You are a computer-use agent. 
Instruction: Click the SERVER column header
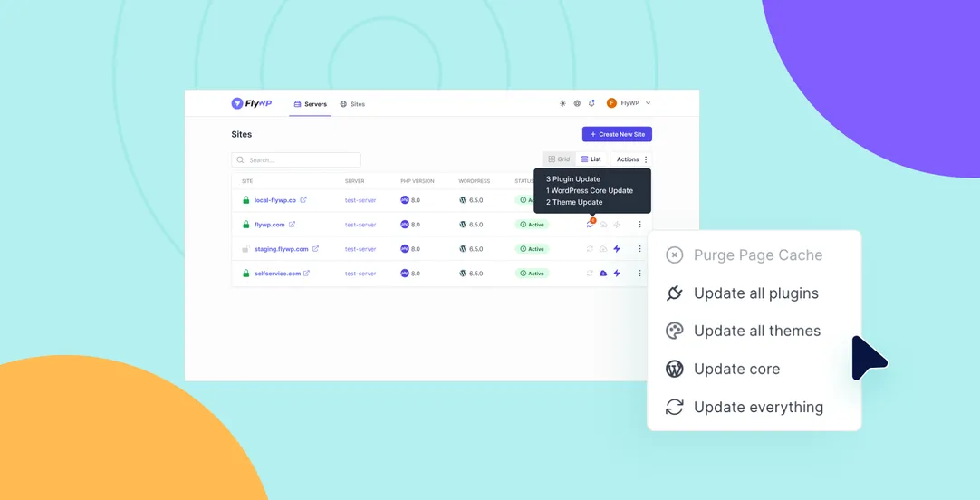(x=354, y=181)
